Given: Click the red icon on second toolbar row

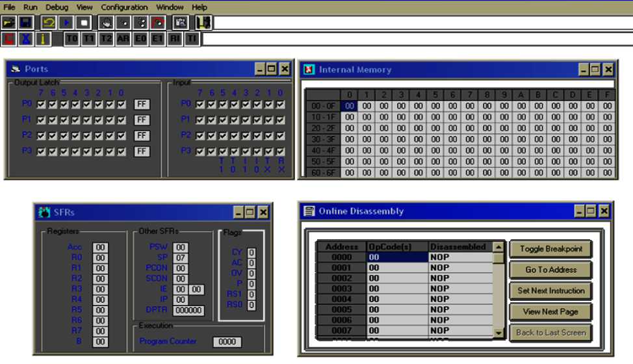Looking at the screenshot, I should coord(8,39).
